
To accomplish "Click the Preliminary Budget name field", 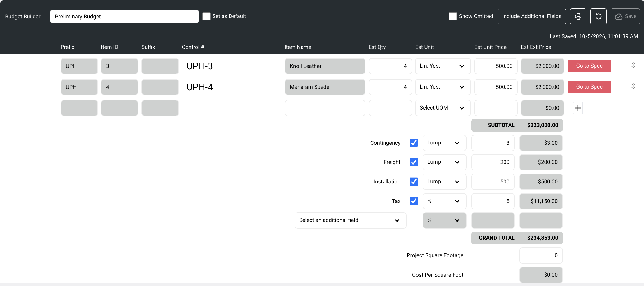I will tap(125, 16).
